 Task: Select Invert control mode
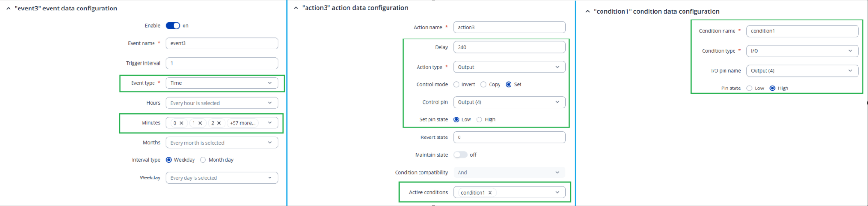coord(457,85)
